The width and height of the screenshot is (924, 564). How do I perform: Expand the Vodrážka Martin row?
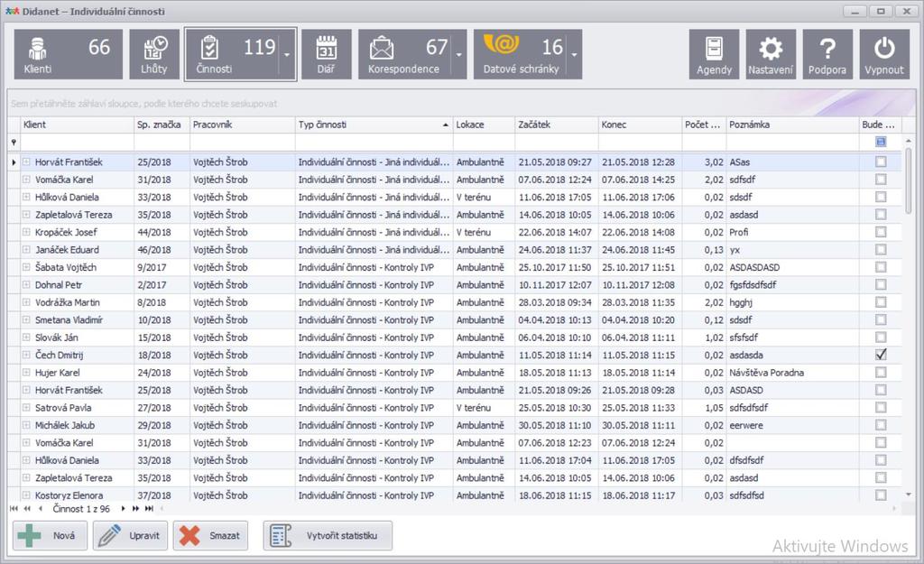26,302
